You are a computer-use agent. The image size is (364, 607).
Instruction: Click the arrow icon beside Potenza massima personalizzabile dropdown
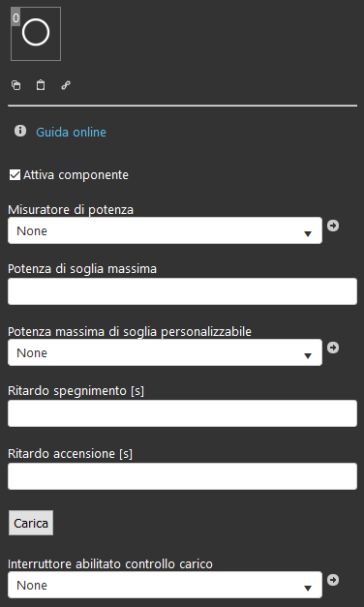(x=333, y=348)
